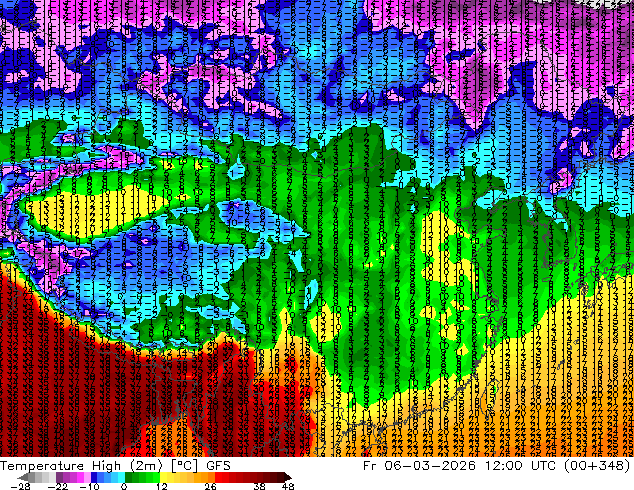
Task: Select the black arrow at legend's hot end
Action: point(288,477)
